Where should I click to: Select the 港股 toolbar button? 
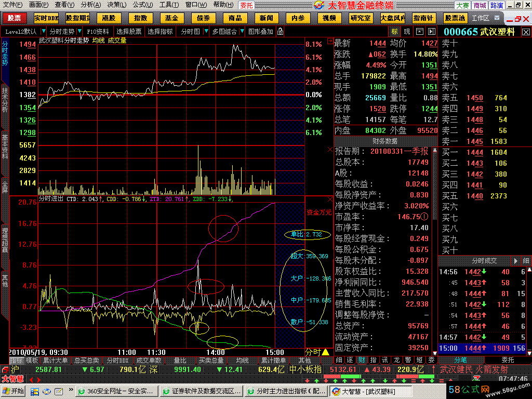[109, 18]
